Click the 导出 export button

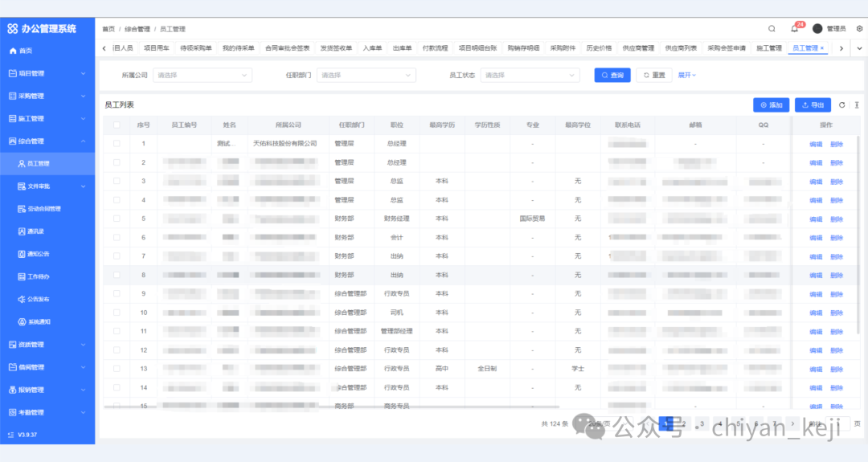[813, 105]
